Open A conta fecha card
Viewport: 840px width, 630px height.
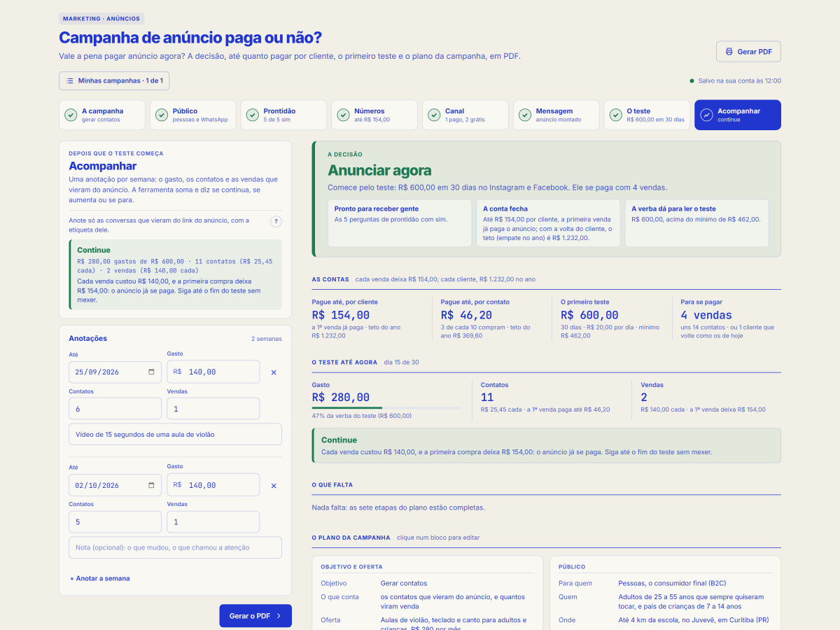click(548, 223)
